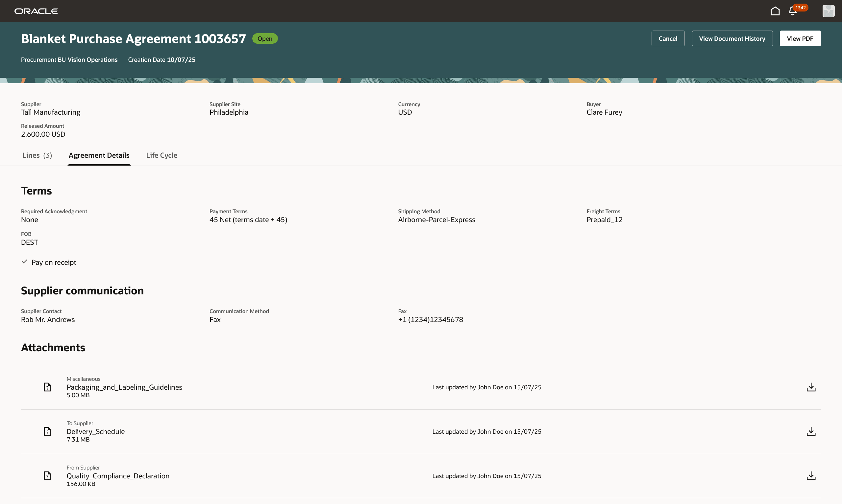Select the Agreement Details tab

[99, 155]
